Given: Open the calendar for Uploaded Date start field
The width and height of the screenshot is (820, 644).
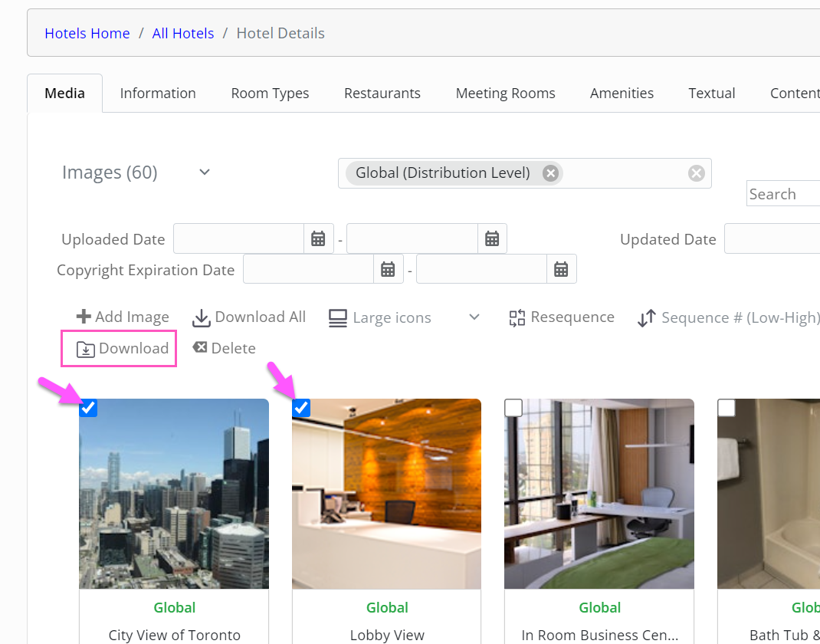Looking at the screenshot, I should tap(318, 238).
